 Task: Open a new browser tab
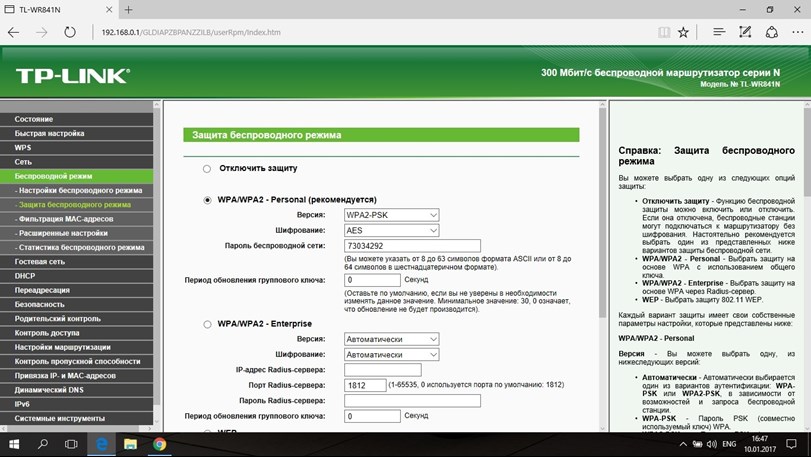(129, 9)
